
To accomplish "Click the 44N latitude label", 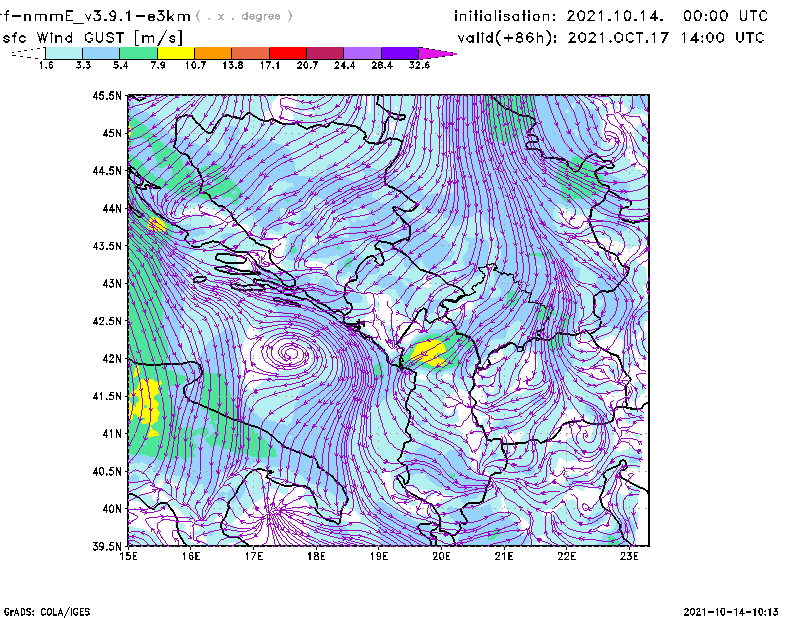I will click(x=113, y=208).
